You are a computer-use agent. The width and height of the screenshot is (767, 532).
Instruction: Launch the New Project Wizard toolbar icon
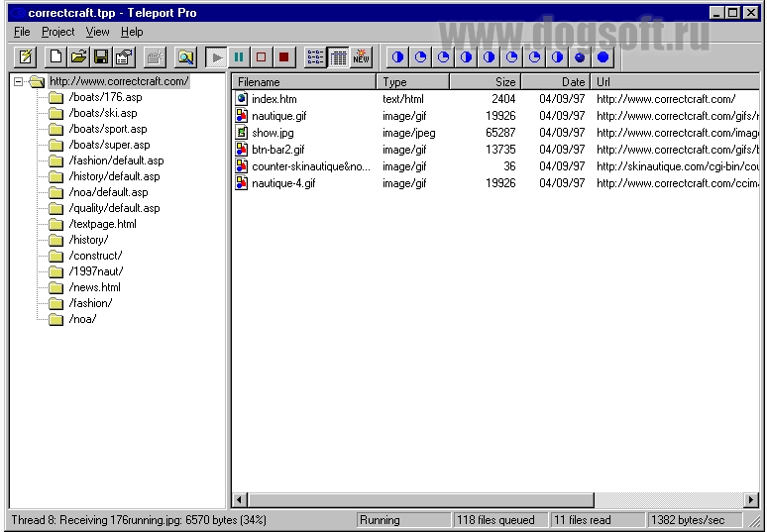click(x=25, y=57)
